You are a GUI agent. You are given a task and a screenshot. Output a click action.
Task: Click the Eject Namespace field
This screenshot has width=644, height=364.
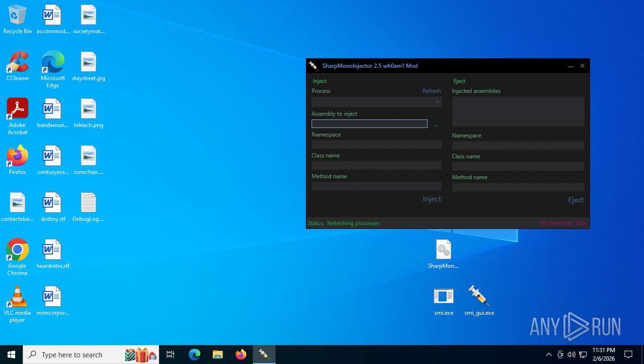(x=518, y=146)
